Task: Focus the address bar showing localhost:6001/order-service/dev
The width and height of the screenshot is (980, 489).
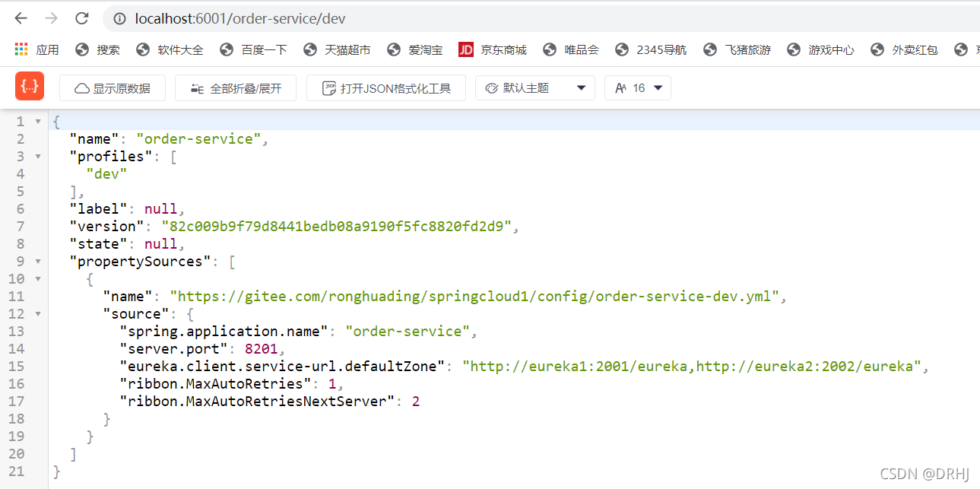Action: pos(541,18)
